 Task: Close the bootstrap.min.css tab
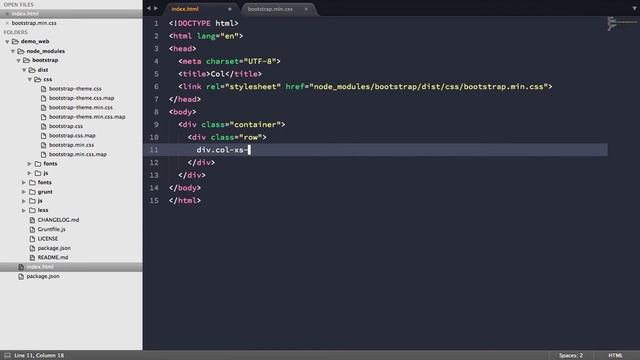tap(306, 9)
